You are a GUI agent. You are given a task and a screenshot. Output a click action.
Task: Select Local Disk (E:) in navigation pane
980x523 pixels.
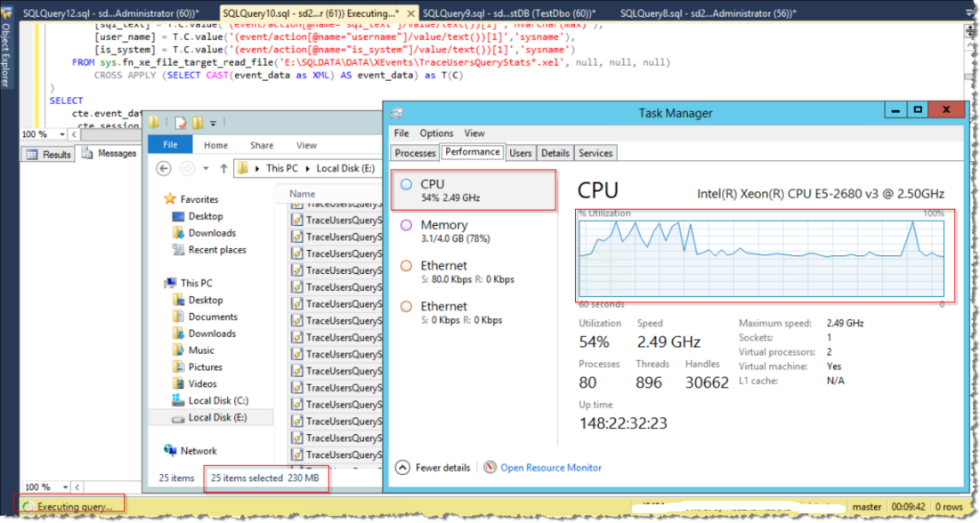(209, 417)
